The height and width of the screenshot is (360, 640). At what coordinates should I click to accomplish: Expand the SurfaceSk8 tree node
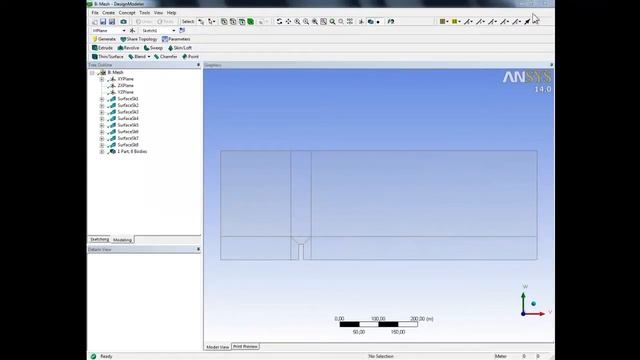pos(102,145)
